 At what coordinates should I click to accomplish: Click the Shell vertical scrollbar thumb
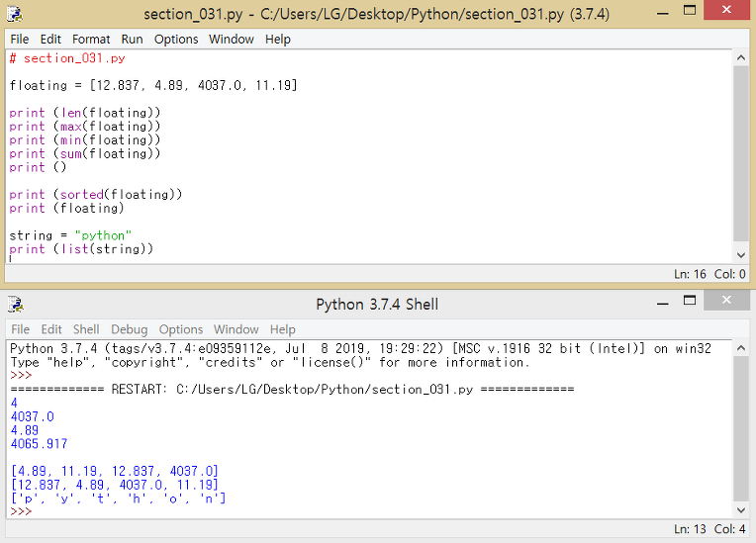click(741, 429)
